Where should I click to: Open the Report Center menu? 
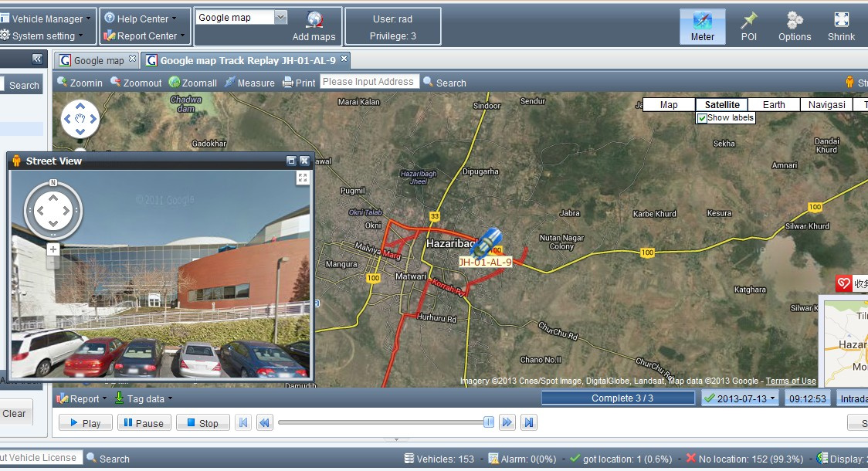[145, 36]
